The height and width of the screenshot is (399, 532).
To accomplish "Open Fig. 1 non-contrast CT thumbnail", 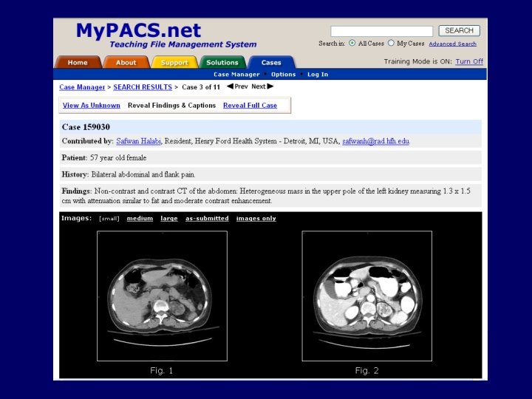I will tap(162, 296).
